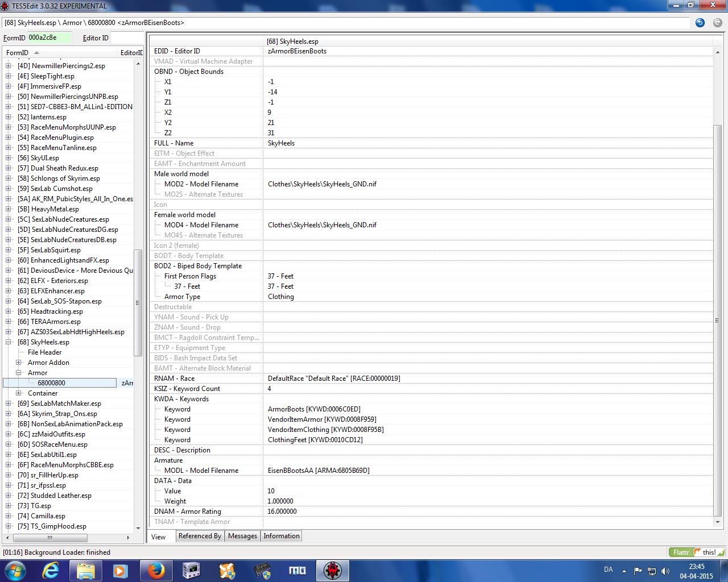Click the Windows Start orb
Screen dimensions: 728x582
coord(15,570)
